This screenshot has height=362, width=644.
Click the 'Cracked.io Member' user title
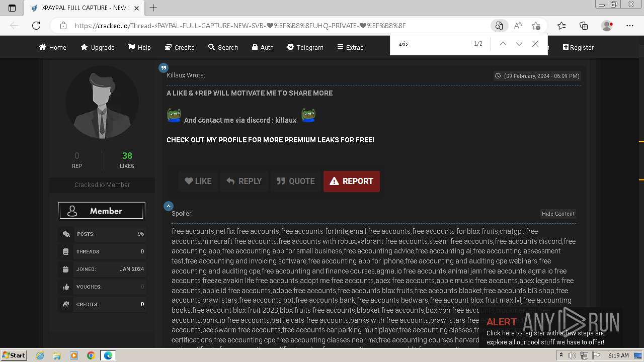(102, 185)
